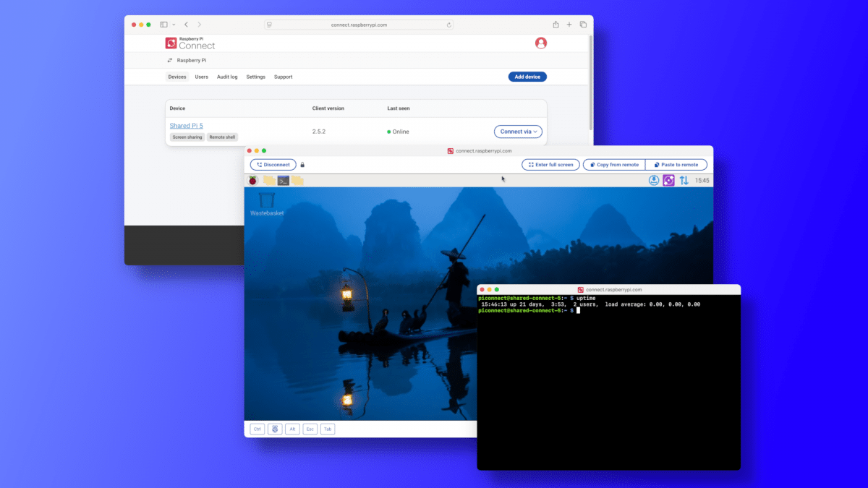868x488 pixels.
Task: Toggle the Alt modifier key
Action: [292, 429]
